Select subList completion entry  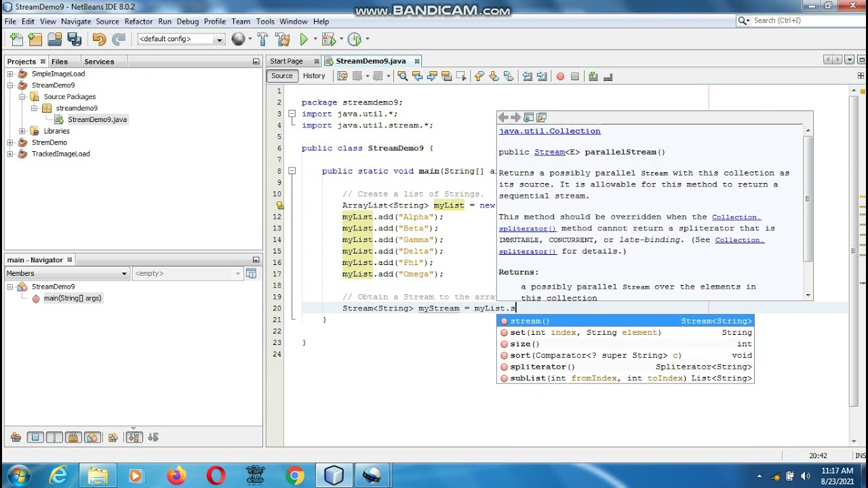point(625,378)
